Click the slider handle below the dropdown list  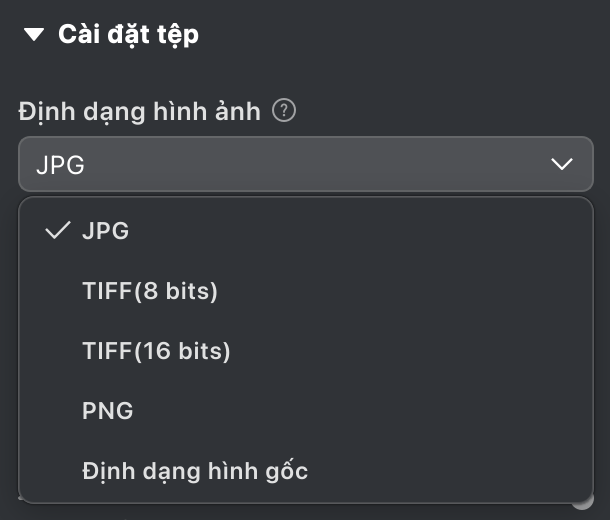click(584, 501)
